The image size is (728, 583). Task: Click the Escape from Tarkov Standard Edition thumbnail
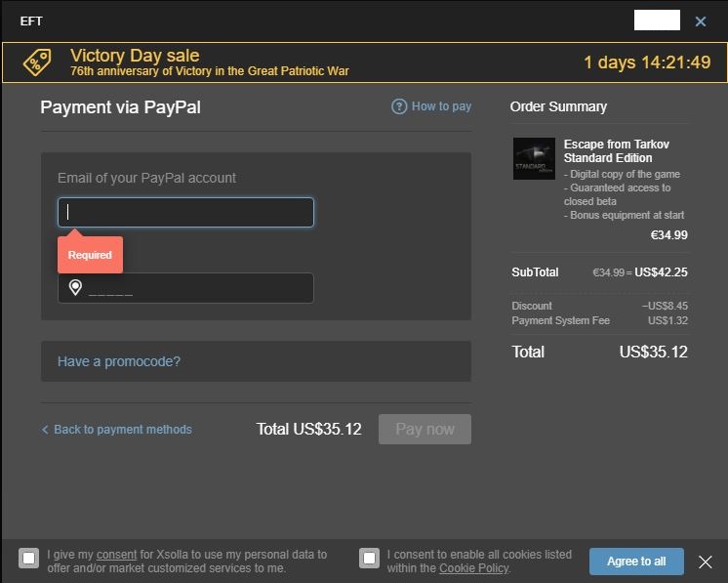[534, 158]
